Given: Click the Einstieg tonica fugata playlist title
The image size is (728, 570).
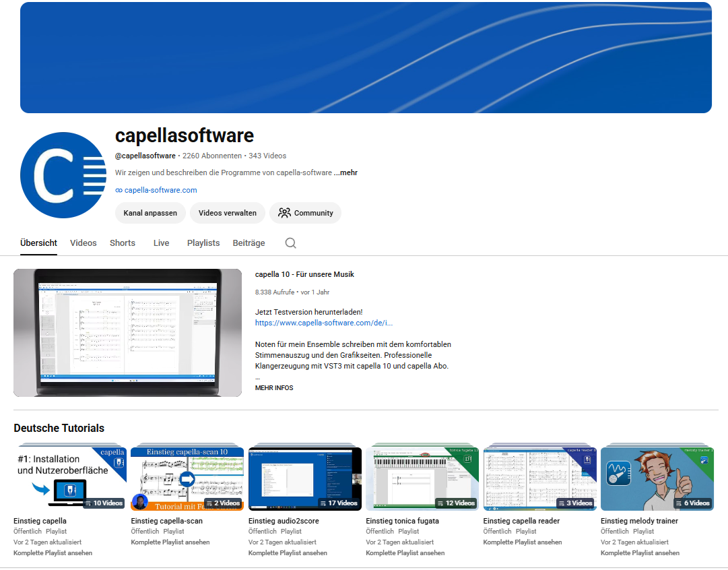Looking at the screenshot, I should (x=403, y=521).
